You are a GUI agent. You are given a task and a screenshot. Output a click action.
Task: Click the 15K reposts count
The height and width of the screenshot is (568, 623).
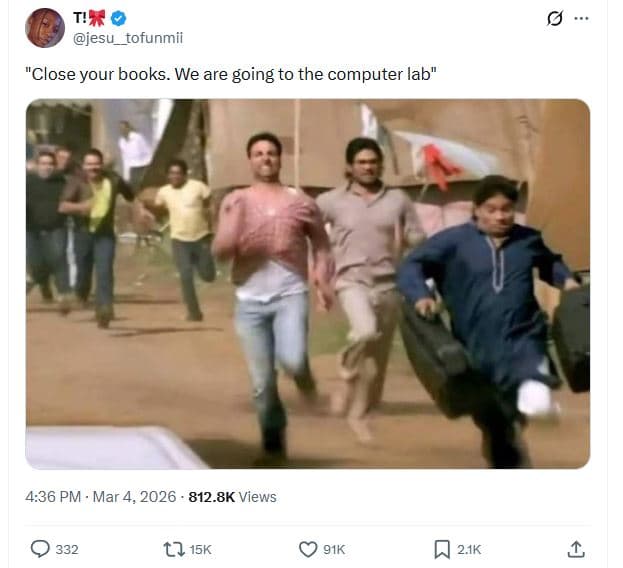[200, 550]
